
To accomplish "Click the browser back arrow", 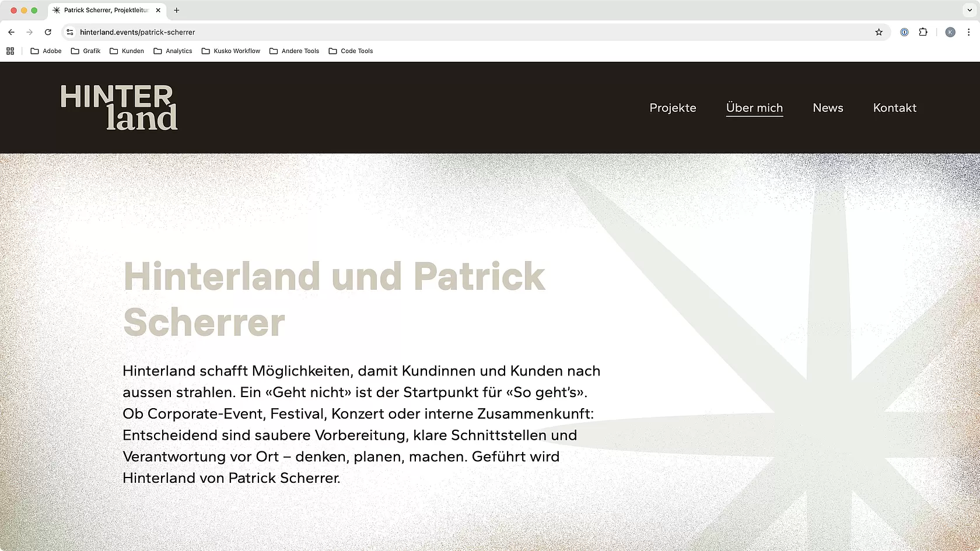I will [x=11, y=32].
